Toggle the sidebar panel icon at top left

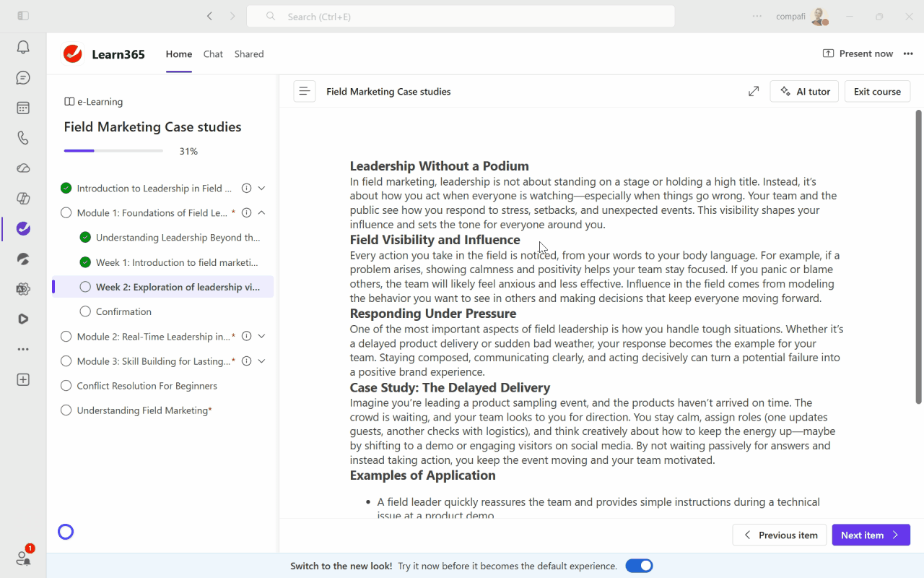[x=23, y=16]
